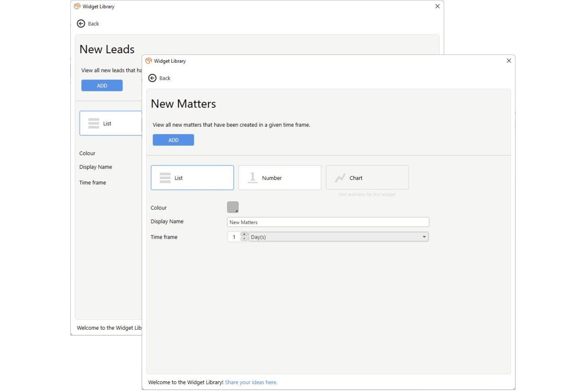588x392 pixels.
Task: Click ADD button in New Leads window
Action: pos(102,86)
